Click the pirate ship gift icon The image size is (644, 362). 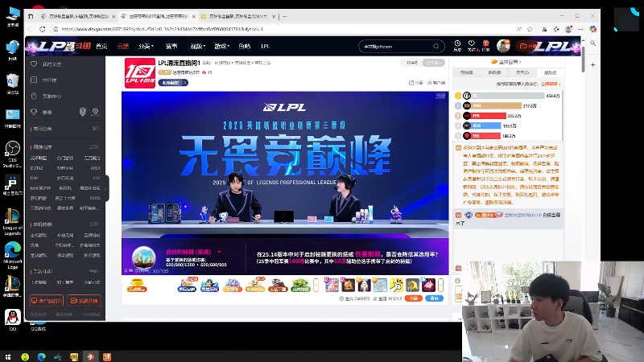point(278,285)
